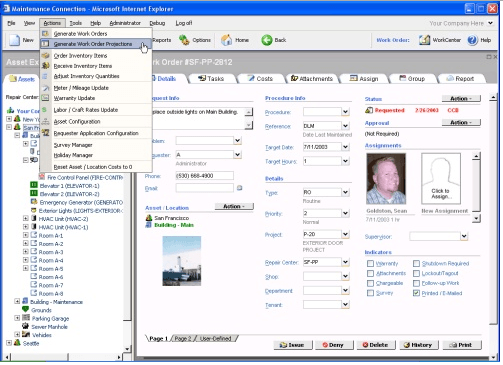The image size is (503, 365).
Task: Click the Sewer Manhole asset icon
Action: (x=25, y=326)
